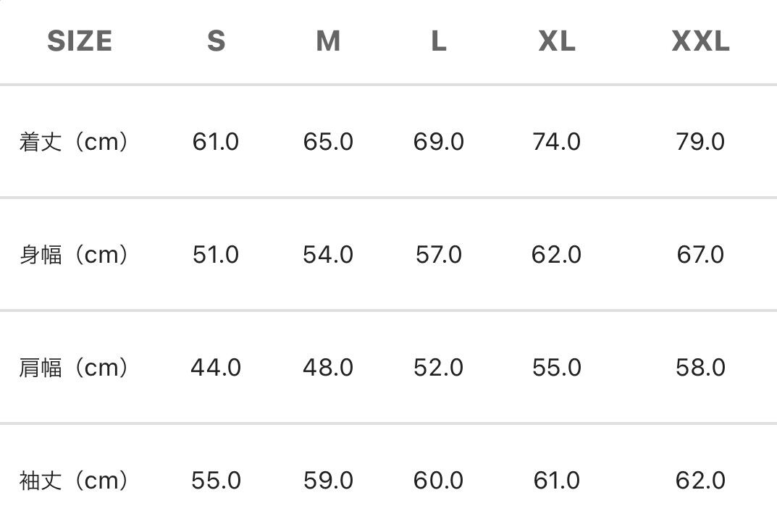
Task: Select the S size column header
Action: tap(216, 41)
